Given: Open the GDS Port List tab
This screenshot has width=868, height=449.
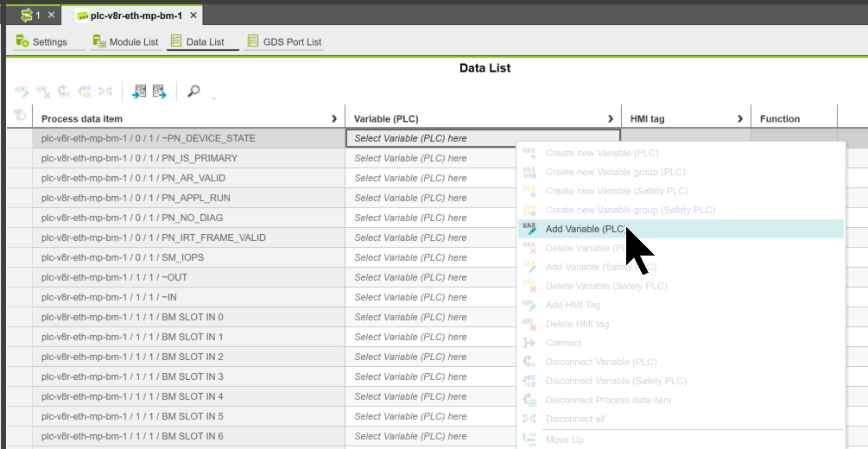Looking at the screenshot, I should (x=283, y=41).
